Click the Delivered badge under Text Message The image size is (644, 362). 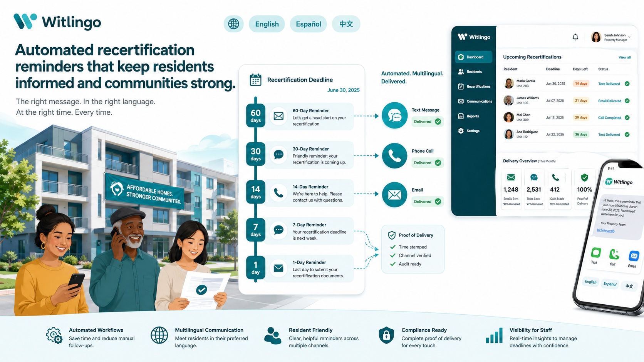428,122
